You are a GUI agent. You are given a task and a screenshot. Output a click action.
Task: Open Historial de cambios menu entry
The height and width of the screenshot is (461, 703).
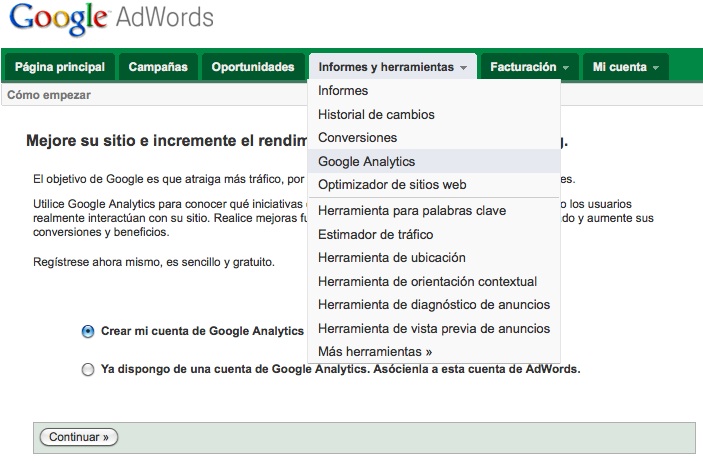point(376,115)
